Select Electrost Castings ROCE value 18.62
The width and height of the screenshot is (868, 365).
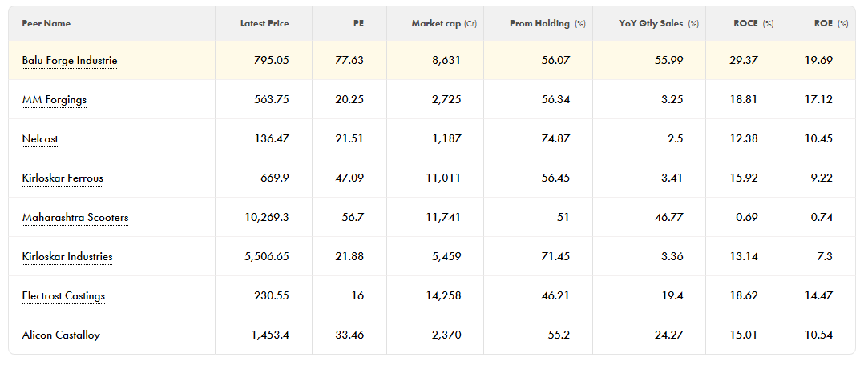tap(744, 296)
